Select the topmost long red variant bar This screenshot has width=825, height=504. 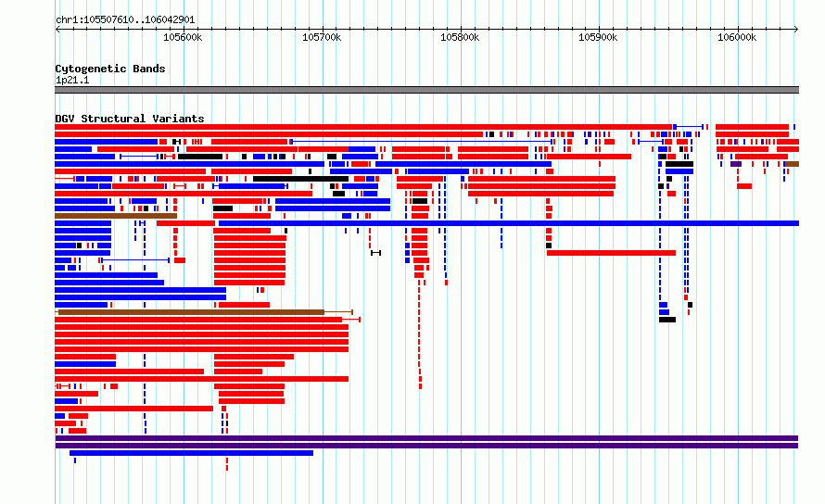(x=363, y=127)
